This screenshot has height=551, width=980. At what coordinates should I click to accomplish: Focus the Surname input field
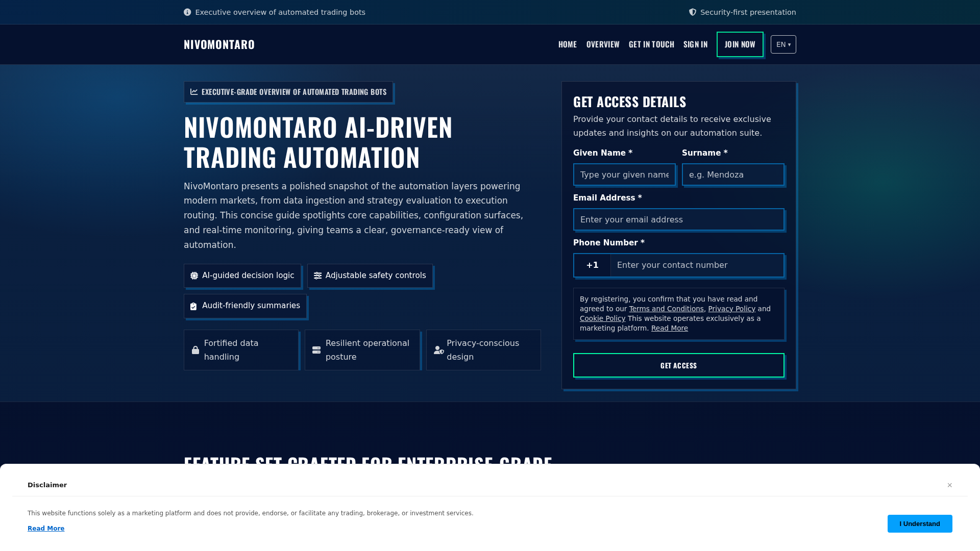pyautogui.click(x=733, y=174)
